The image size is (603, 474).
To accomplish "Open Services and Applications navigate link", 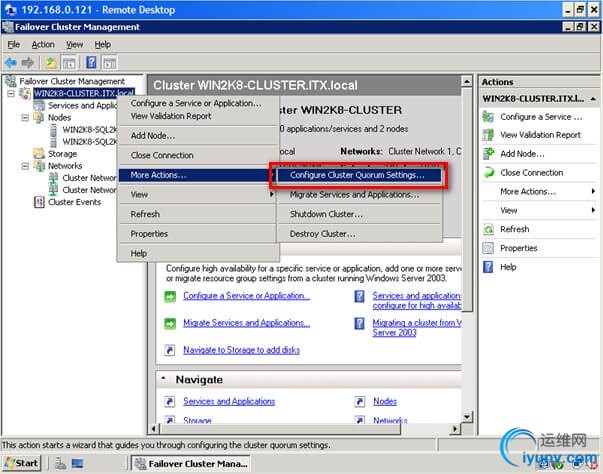I will 229,401.
